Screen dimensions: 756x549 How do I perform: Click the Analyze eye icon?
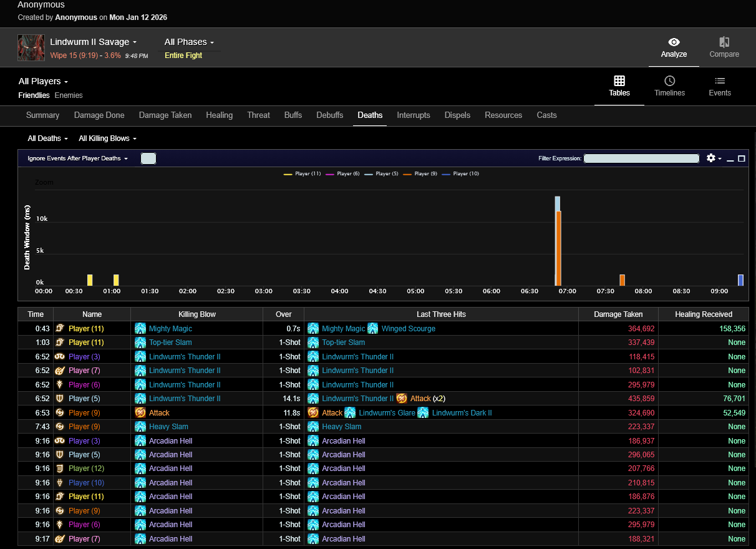point(674,42)
